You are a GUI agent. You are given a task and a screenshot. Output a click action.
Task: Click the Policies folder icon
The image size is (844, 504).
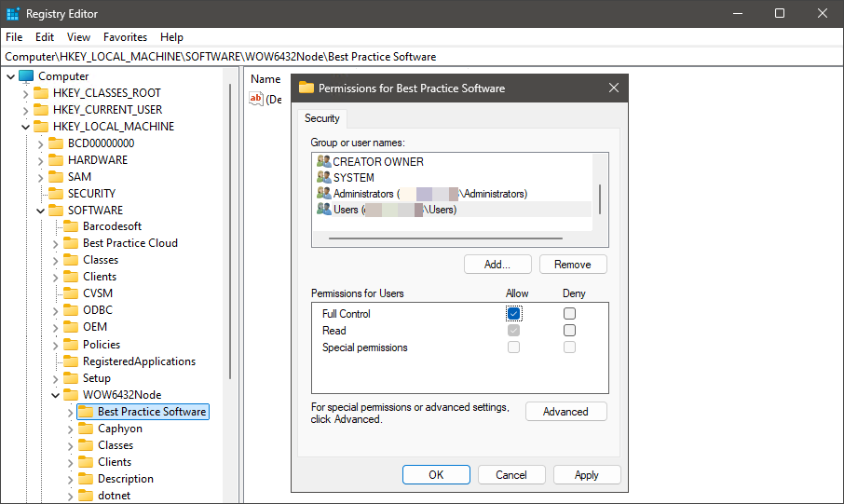[x=71, y=345]
